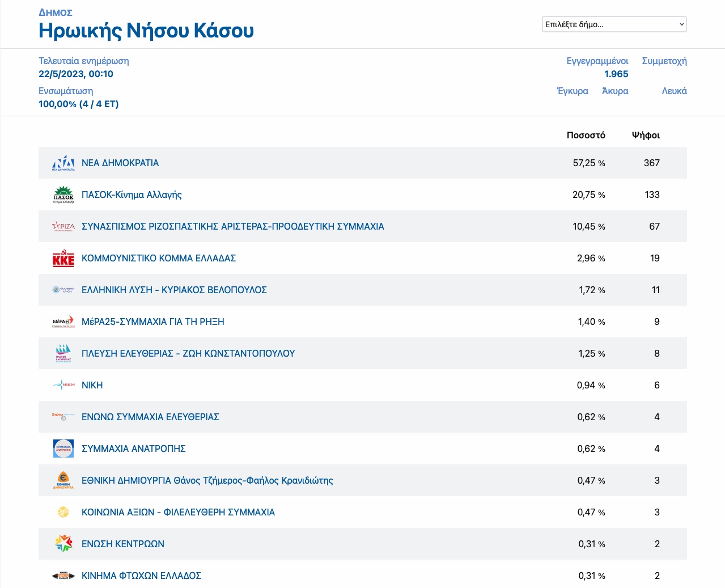Viewport: 725px width, 588px height.
Task: Click the Κοινωνία Αξιών yellow logo
Action: [x=63, y=512]
